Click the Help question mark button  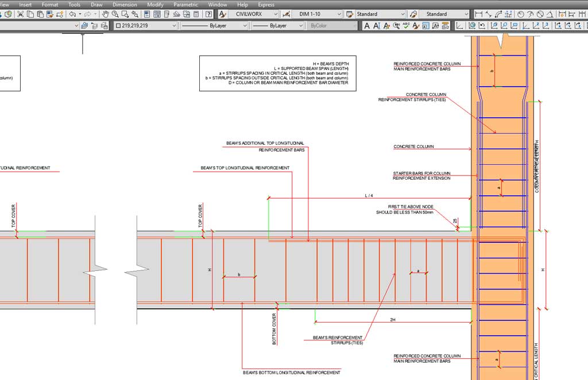pyautogui.click(x=208, y=14)
